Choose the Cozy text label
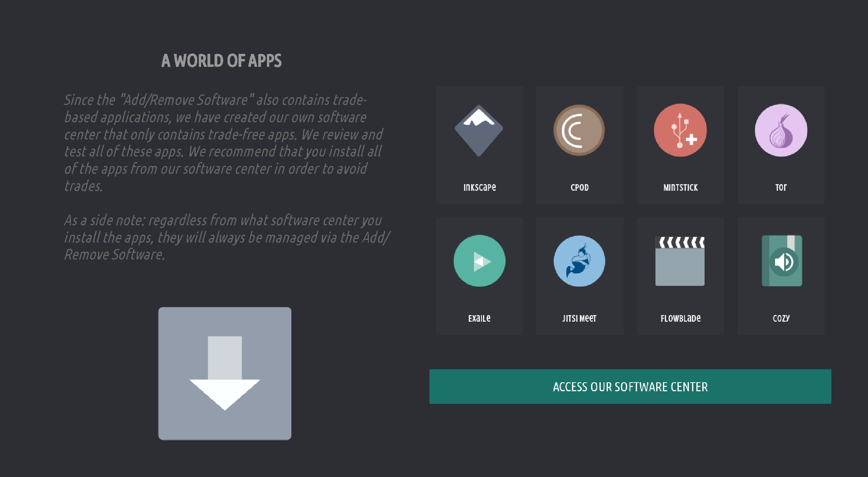Image resolution: width=868 pixels, height=477 pixels. [781, 318]
